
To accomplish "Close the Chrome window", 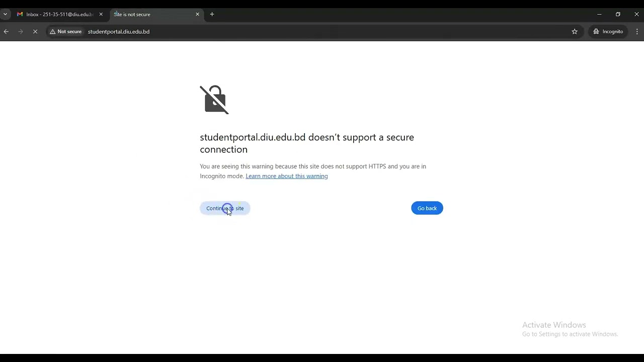I will 636,15.
